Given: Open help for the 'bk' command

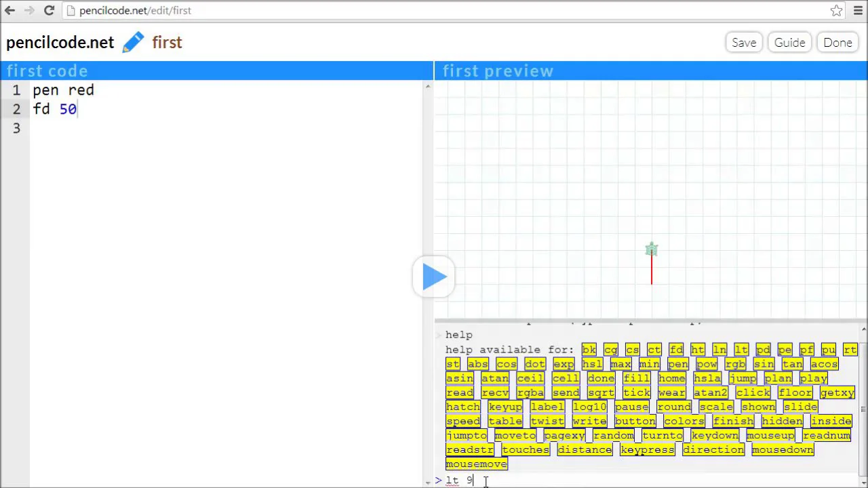Looking at the screenshot, I should point(589,350).
